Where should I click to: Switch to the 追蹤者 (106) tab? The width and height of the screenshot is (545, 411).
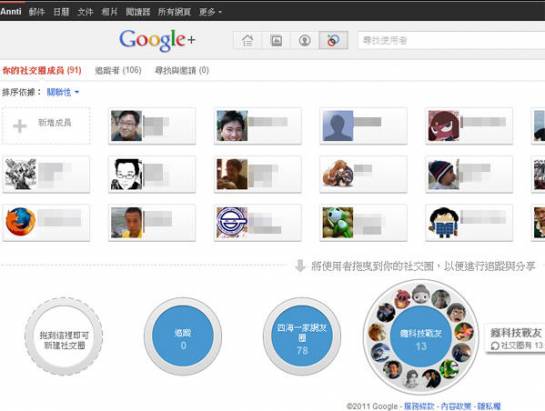point(118,71)
